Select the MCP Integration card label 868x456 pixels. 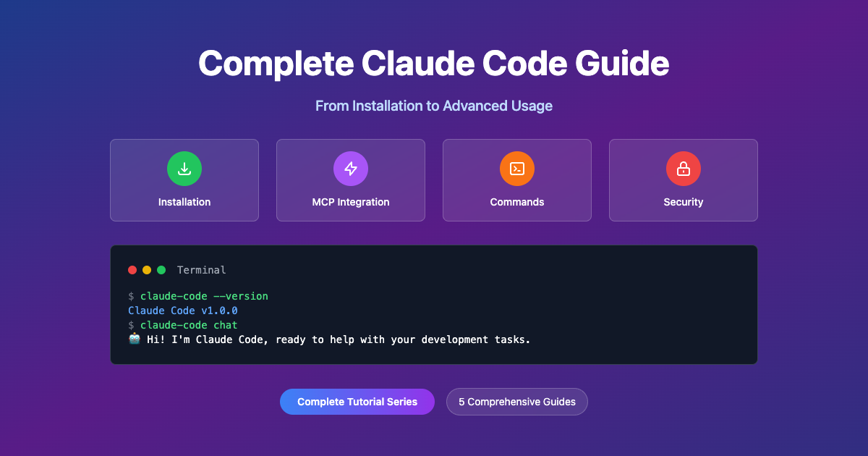click(351, 202)
